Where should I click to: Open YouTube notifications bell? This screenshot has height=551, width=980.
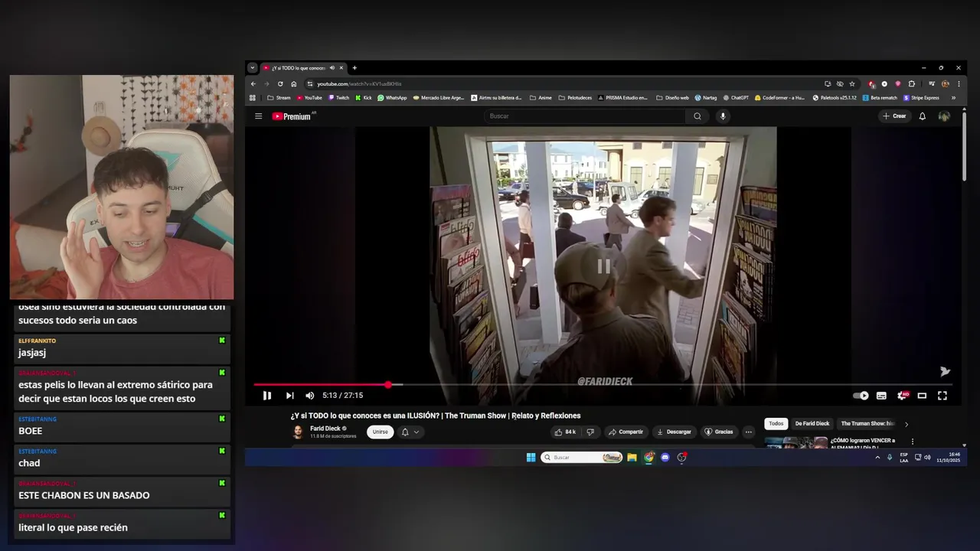tap(923, 116)
